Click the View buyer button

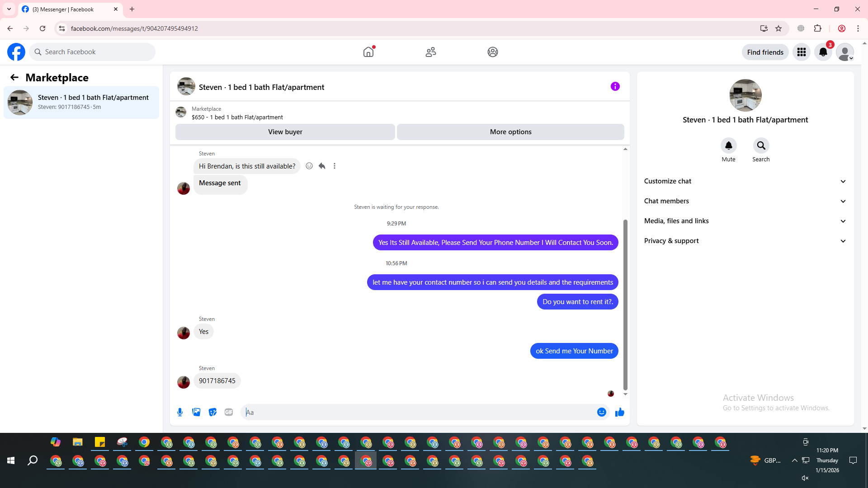coord(285,132)
